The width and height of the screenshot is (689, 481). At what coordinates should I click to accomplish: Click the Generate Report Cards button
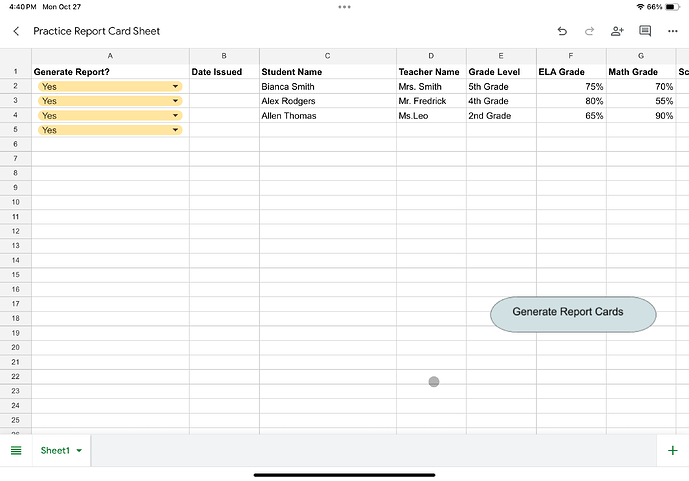573,314
